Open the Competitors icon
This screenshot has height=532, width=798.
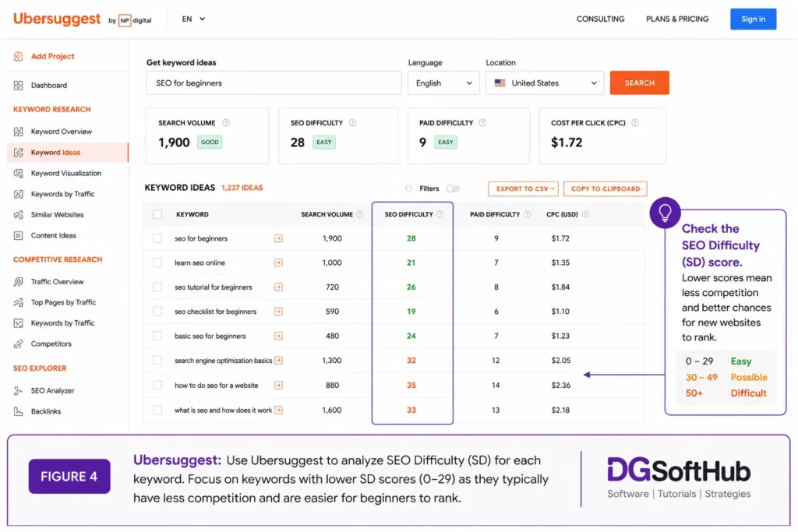point(19,344)
